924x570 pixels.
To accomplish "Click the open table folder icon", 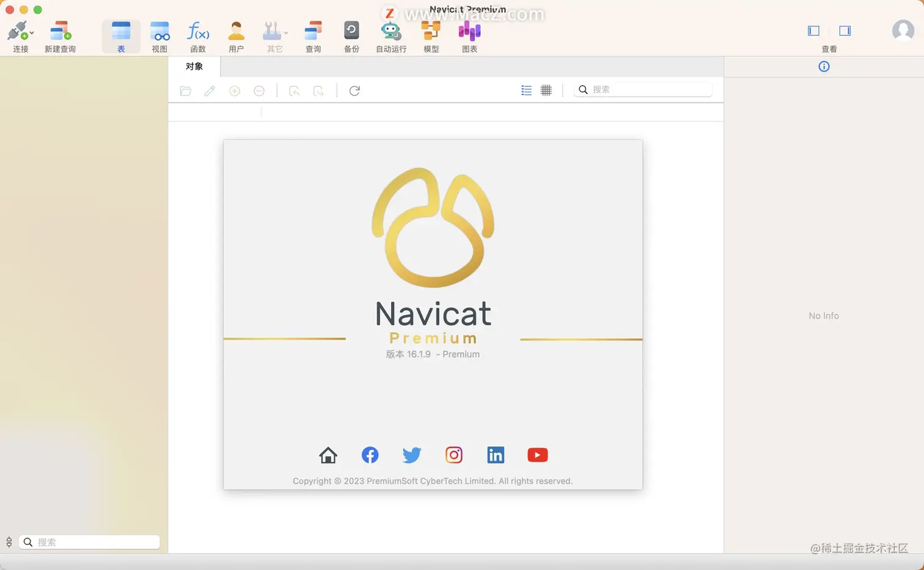I will 186,91.
